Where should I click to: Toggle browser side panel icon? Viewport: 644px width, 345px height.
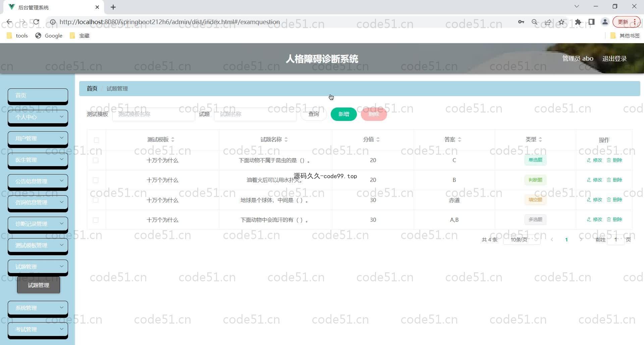point(591,22)
